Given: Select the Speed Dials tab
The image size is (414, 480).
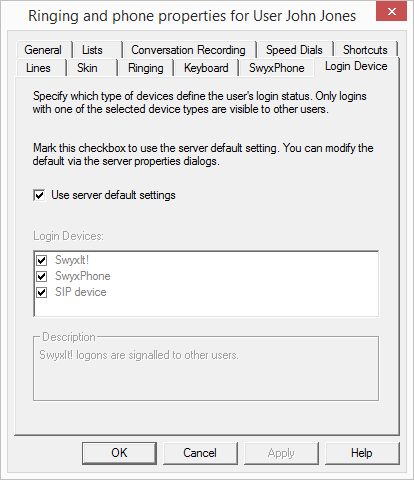Looking at the screenshot, I should [294, 50].
